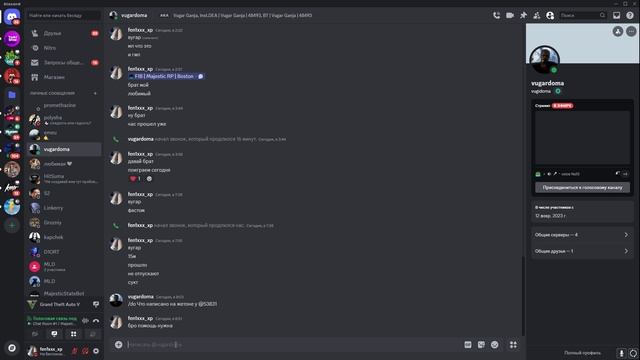Toggle microphone mute in user panel
Image resolution: width=640 pixels, height=360 pixels.
[75, 351]
